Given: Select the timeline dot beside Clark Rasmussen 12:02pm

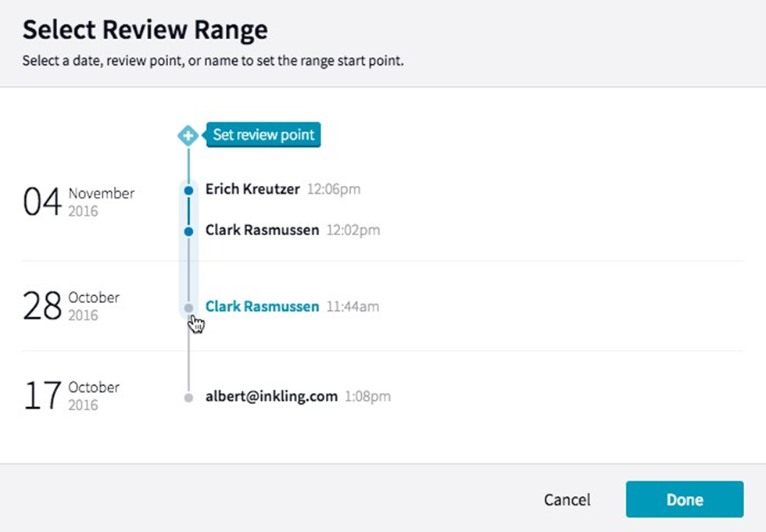Looking at the screenshot, I should coord(188,231).
